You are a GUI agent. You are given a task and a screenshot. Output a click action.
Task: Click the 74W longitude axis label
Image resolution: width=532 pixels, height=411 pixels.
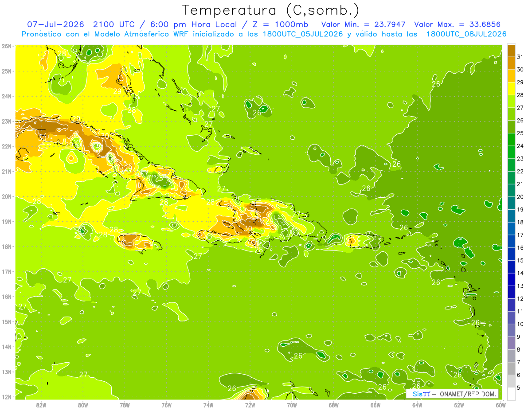click(x=208, y=405)
